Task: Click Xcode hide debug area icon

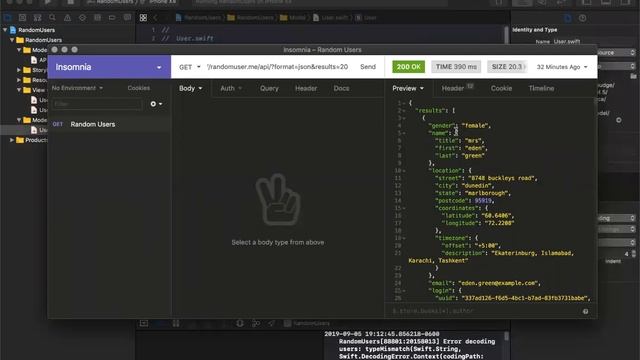Action: pos(144,323)
